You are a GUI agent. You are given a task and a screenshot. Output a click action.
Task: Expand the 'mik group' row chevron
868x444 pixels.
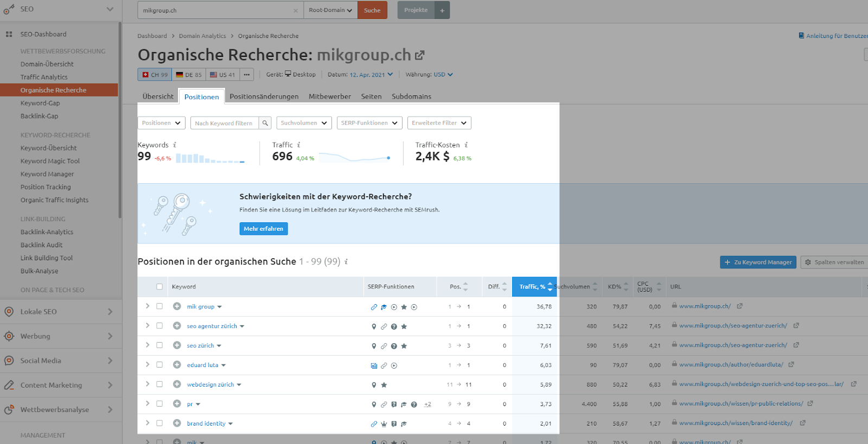[x=148, y=306]
